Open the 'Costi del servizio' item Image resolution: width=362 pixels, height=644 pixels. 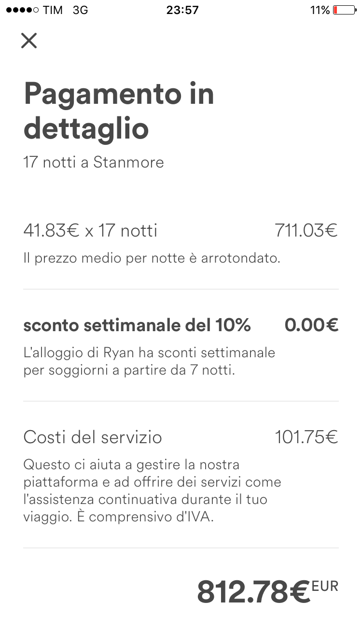tap(93, 437)
